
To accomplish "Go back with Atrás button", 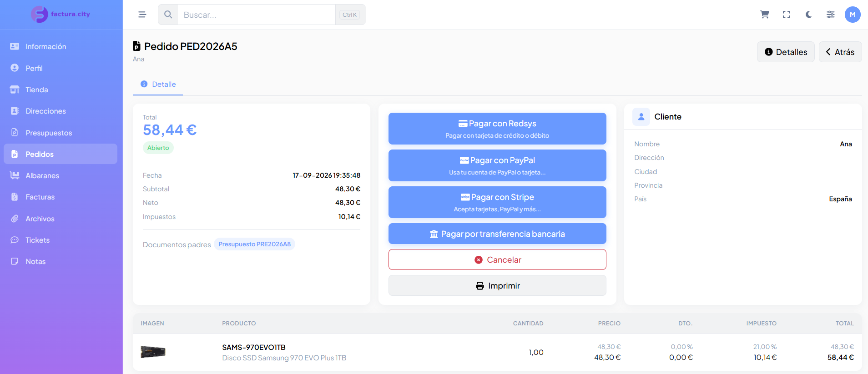I will 840,52.
